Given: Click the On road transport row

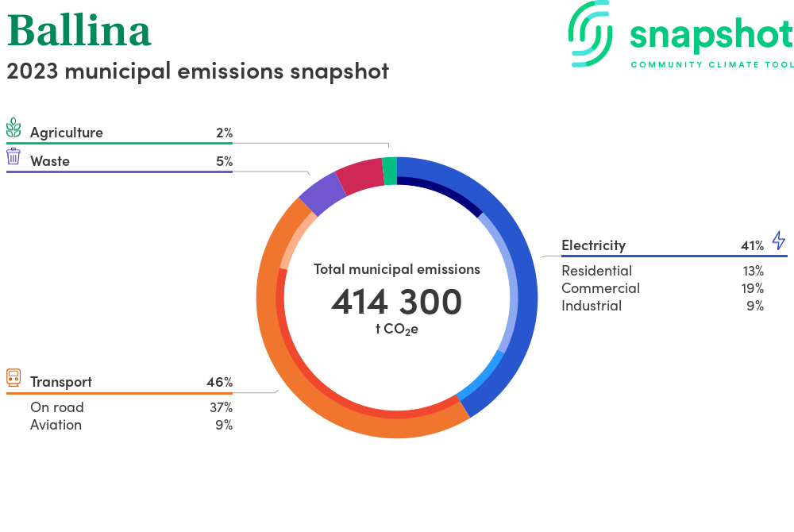Looking at the screenshot, I should (57, 407).
